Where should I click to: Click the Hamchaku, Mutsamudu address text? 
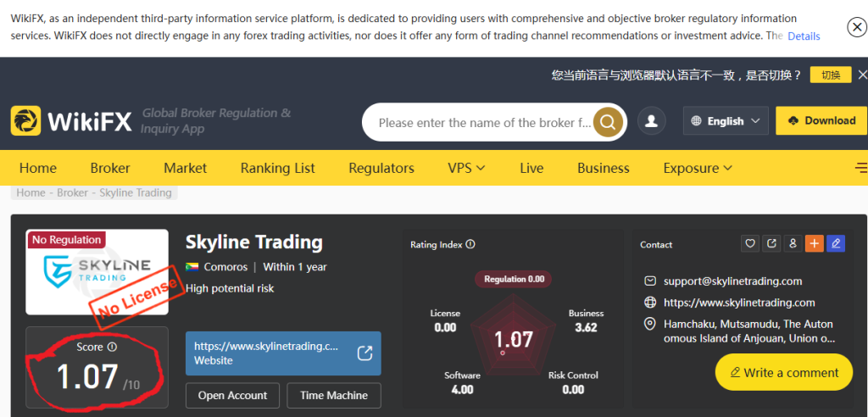tap(748, 331)
